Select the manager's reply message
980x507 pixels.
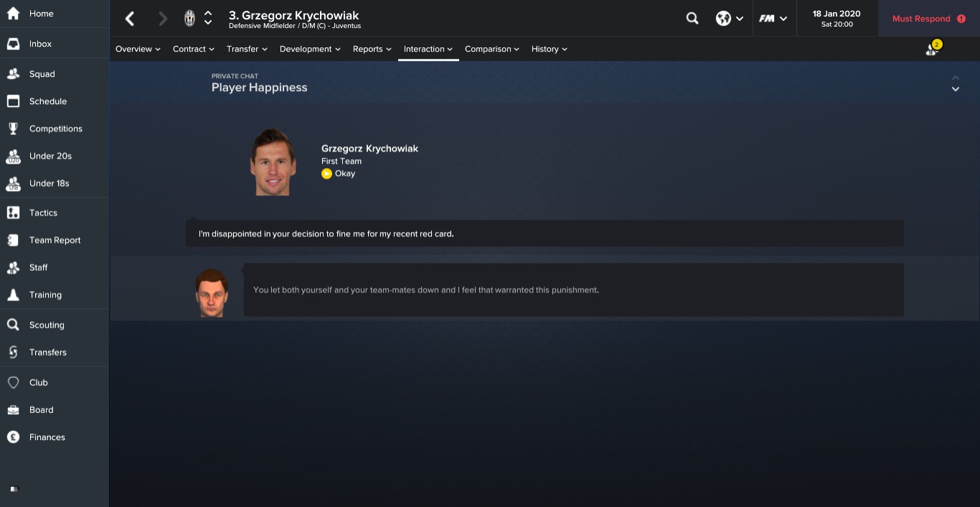coord(573,290)
